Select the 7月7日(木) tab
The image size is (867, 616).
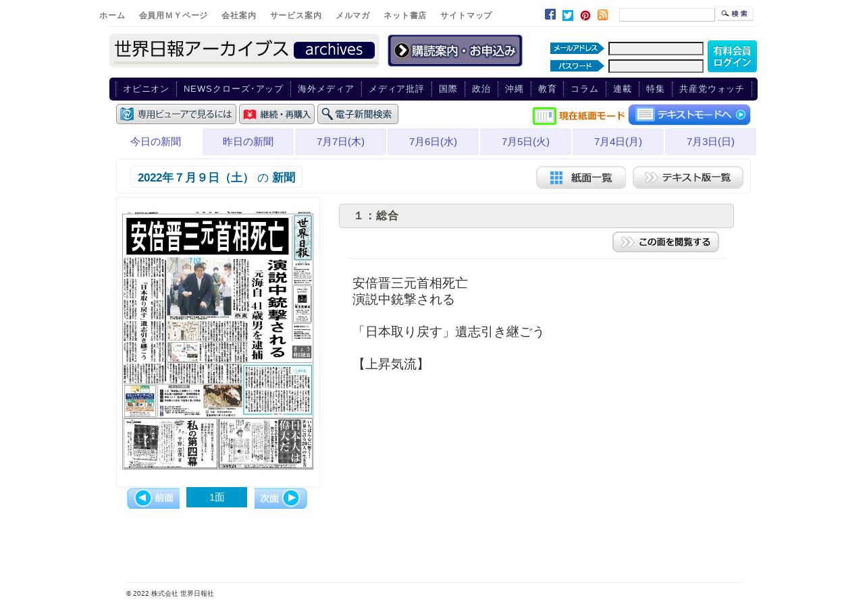[341, 142]
